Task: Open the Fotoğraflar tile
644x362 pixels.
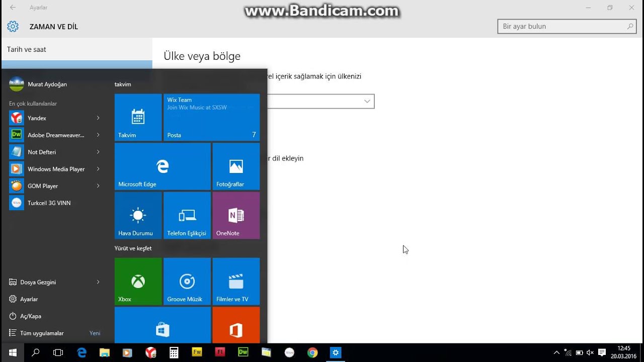Action: point(236,166)
